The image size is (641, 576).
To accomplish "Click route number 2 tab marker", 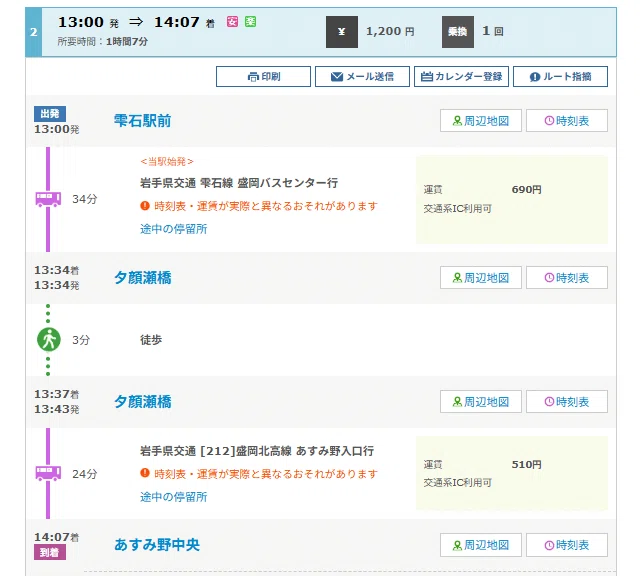I will pos(34,32).
